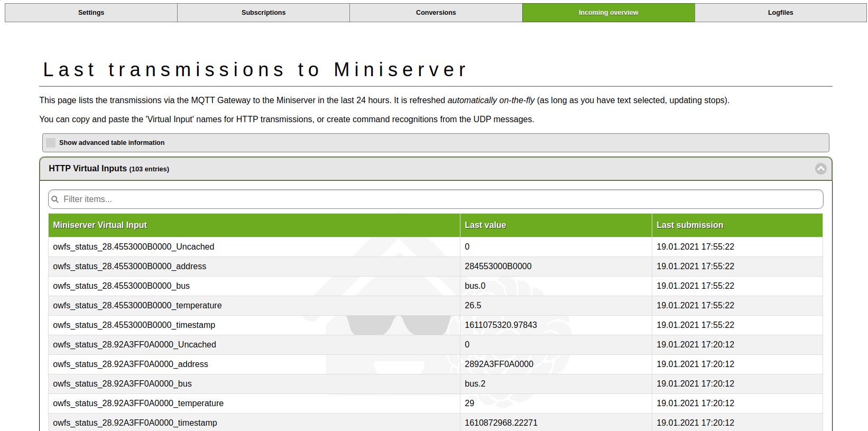Click the temperature value 26.5
This screenshot has width=868, height=431.
point(473,306)
